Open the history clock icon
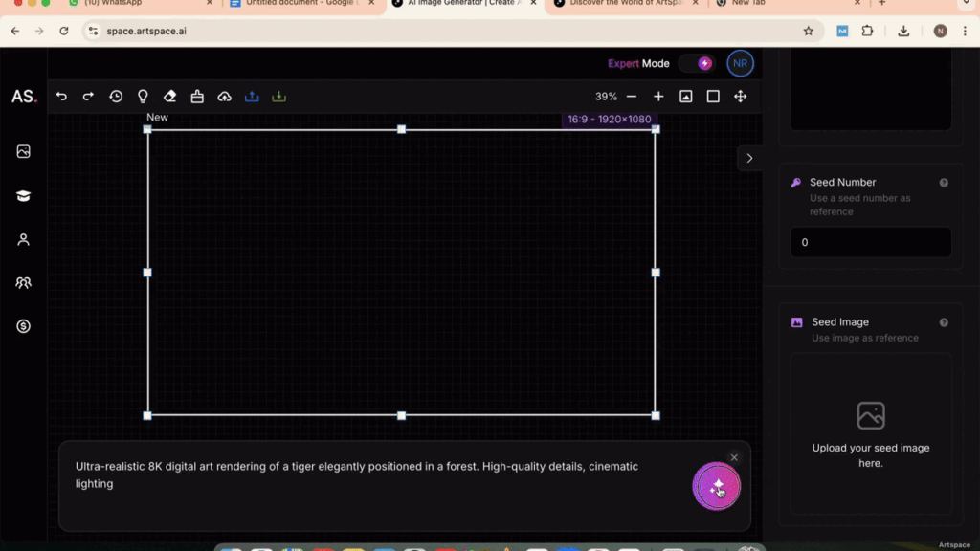 116,97
